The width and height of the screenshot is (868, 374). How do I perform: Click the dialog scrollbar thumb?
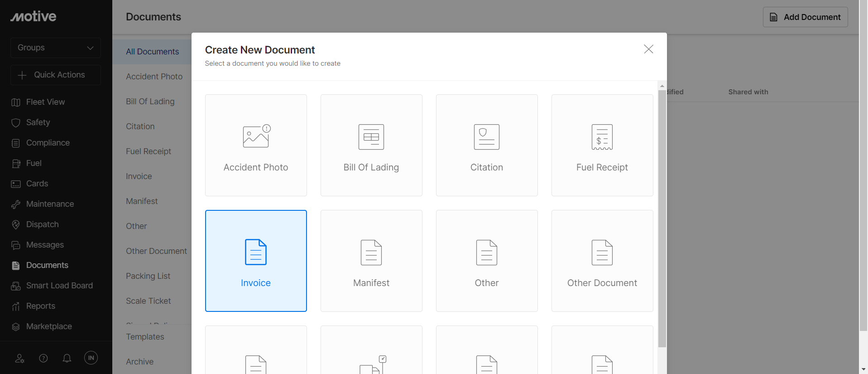point(662,219)
